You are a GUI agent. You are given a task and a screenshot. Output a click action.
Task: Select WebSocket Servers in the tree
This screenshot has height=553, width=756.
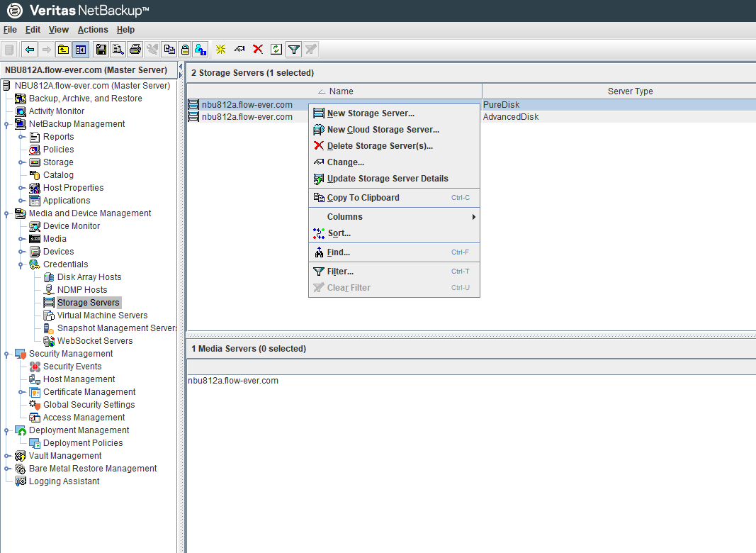point(94,341)
